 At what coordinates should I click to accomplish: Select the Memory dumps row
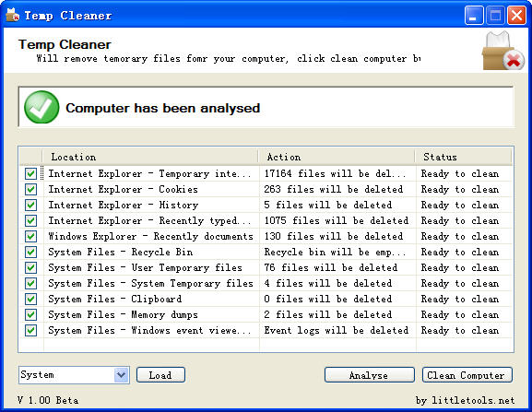pyautogui.click(x=266, y=314)
